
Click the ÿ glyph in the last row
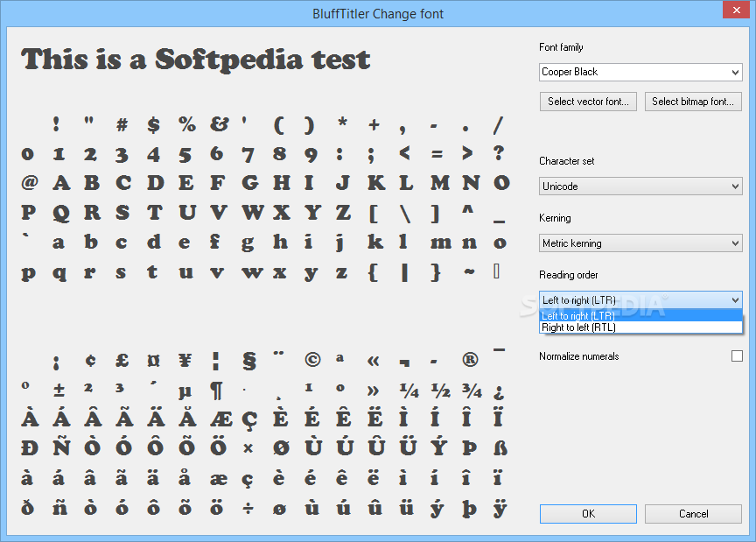pos(500,506)
